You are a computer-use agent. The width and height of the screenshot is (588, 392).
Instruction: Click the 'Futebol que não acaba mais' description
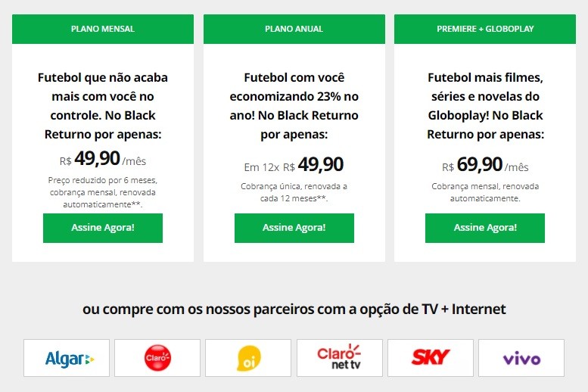[103, 106]
